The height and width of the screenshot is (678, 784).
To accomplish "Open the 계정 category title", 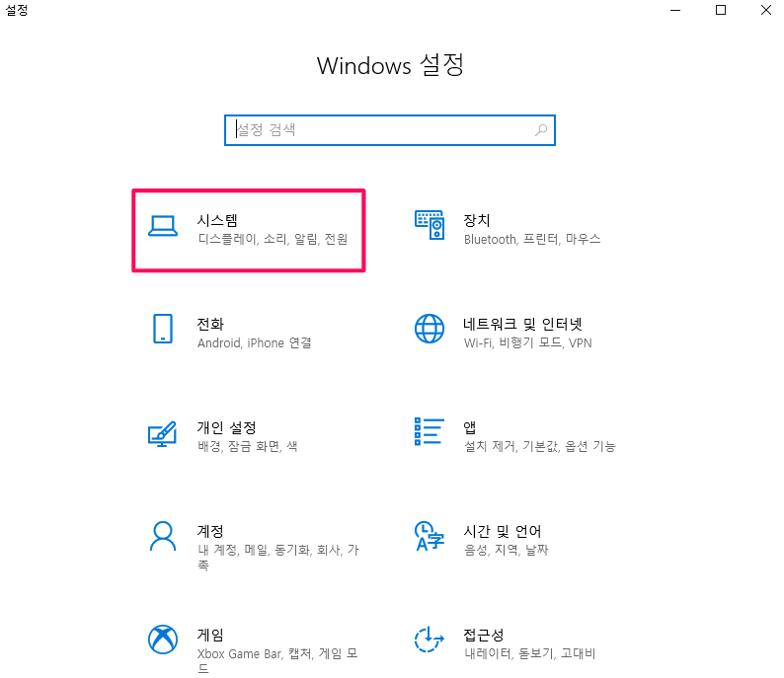I will (x=210, y=531).
